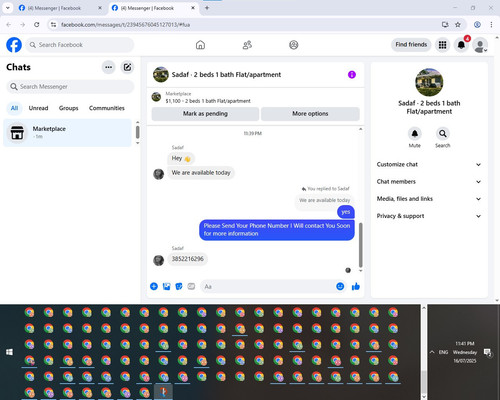This screenshot has width=500, height=400.
Task: Click the 'Please Send Your Phone Number' message
Action: 277,230
